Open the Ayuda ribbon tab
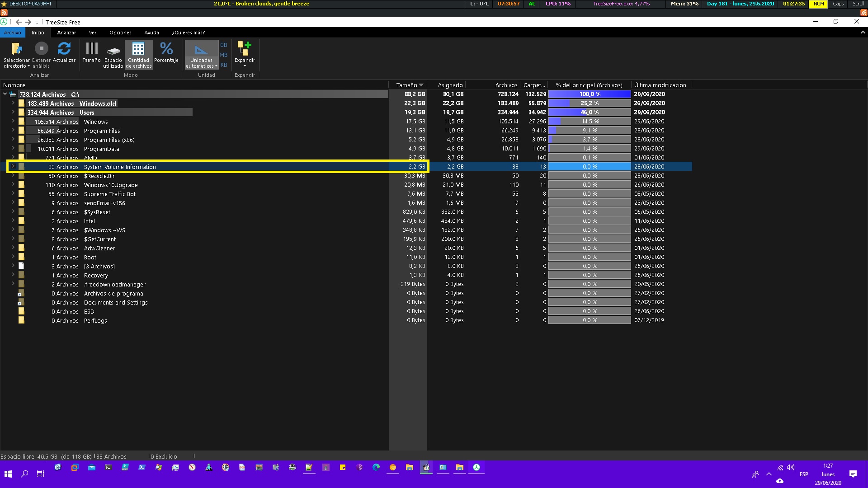 (x=151, y=33)
